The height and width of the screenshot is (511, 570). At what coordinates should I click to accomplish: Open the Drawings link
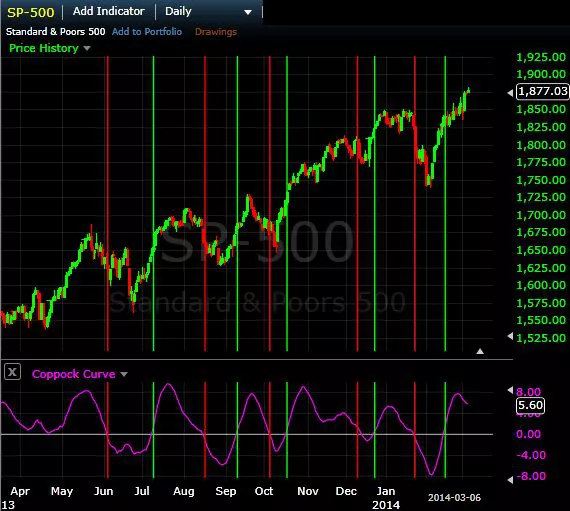tap(216, 32)
